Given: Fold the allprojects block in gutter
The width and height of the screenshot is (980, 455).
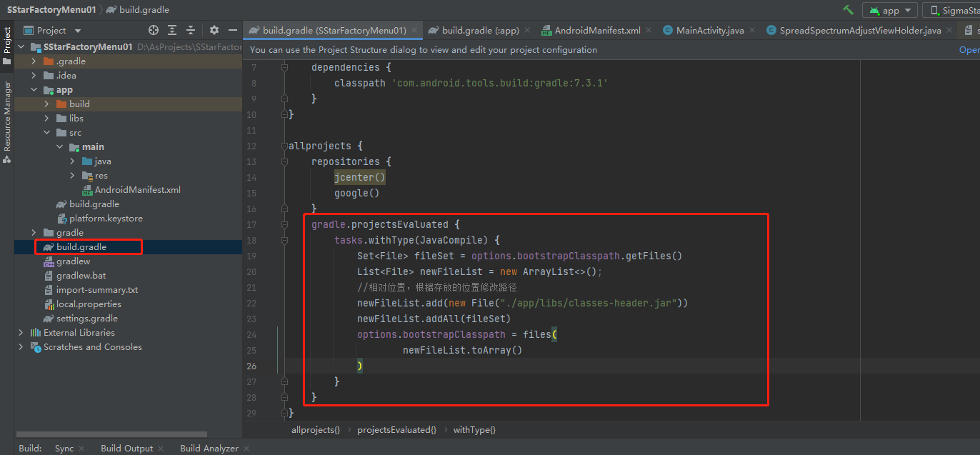Looking at the screenshot, I should click(284, 146).
